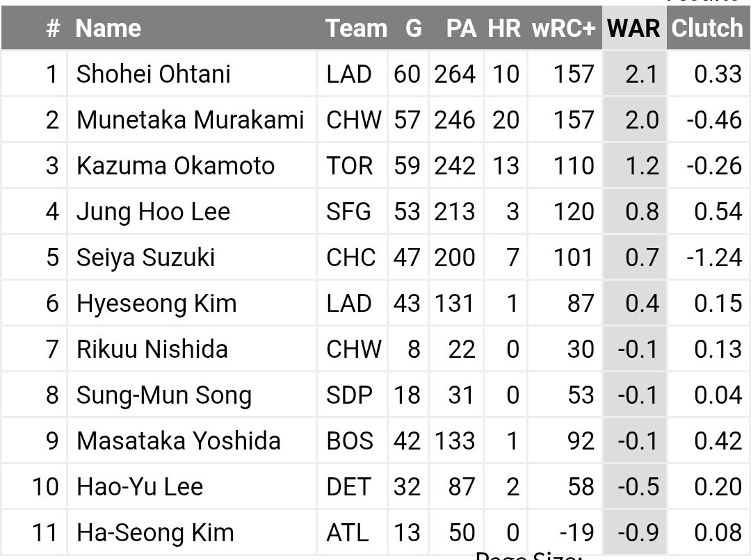The height and width of the screenshot is (560, 751).
Task: Open Rikuu Nishida player link
Action: pos(152,349)
